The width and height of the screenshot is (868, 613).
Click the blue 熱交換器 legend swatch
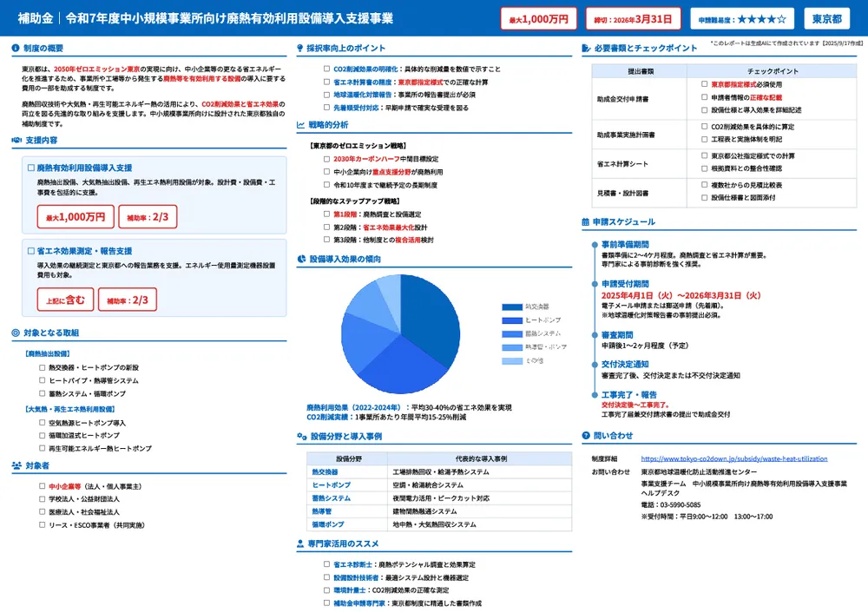pos(510,306)
